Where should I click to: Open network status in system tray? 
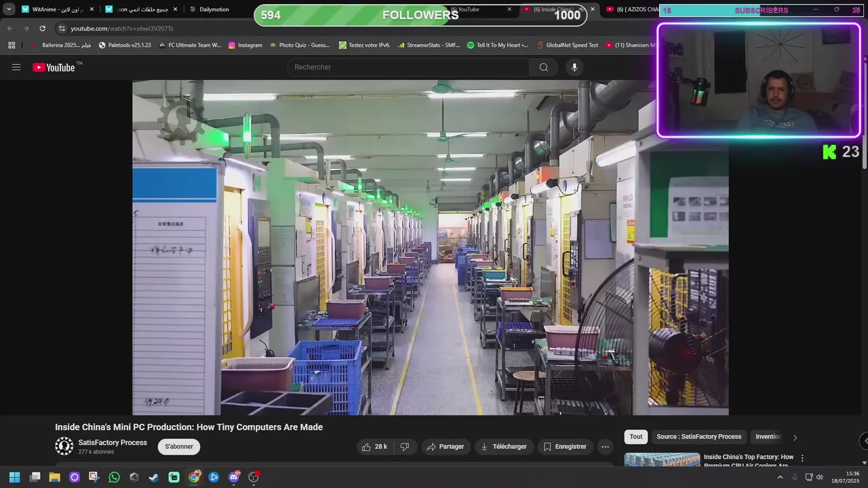click(x=808, y=477)
